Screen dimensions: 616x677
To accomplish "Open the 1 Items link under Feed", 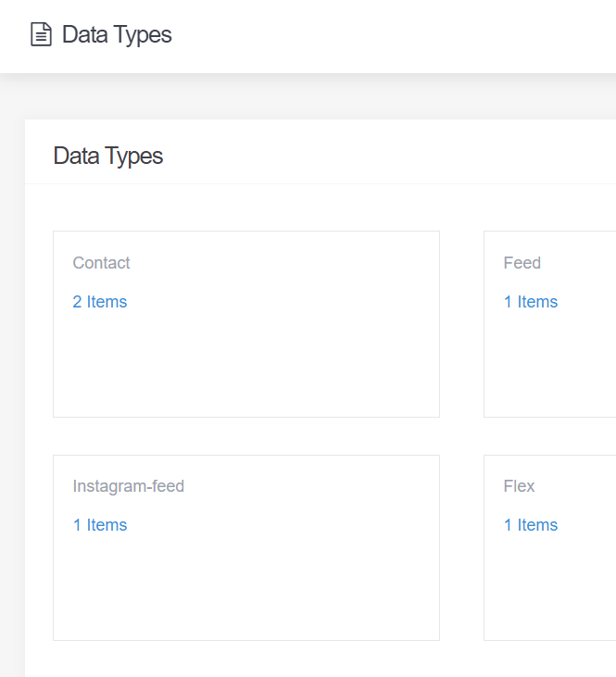I will click(x=531, y=301).
